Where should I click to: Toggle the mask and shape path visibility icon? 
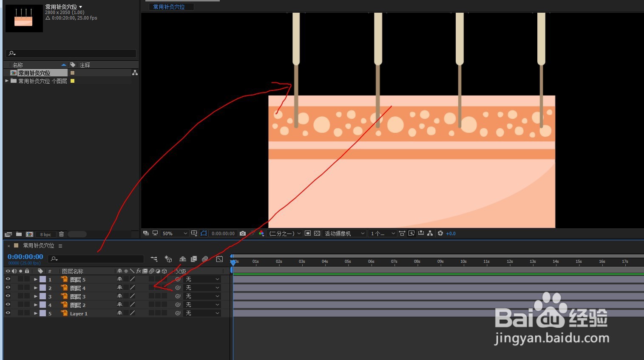204,233
